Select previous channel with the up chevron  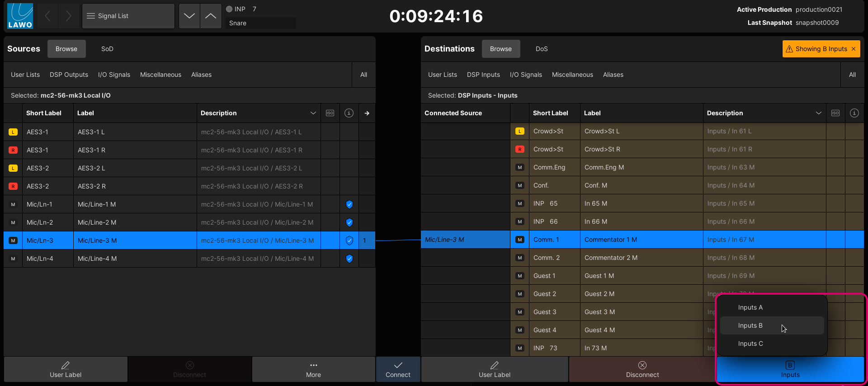pos(211,16)
